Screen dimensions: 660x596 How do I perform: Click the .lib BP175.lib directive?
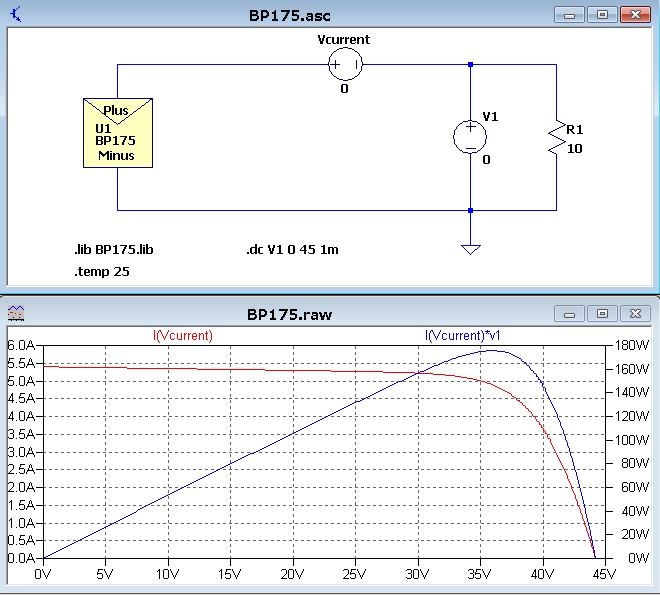(x=114, y=250)
